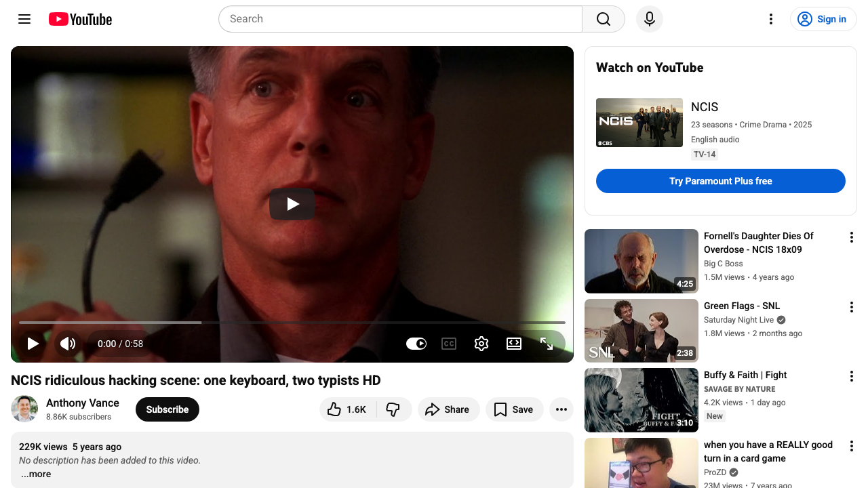868x488 pixels.
Task: Open the NCIS show thumbnail
Action: (x=639, y=123)
